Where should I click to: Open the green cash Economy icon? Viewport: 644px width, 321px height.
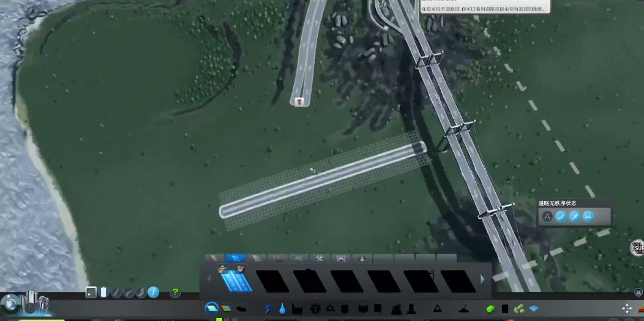(x=490, y=309)
